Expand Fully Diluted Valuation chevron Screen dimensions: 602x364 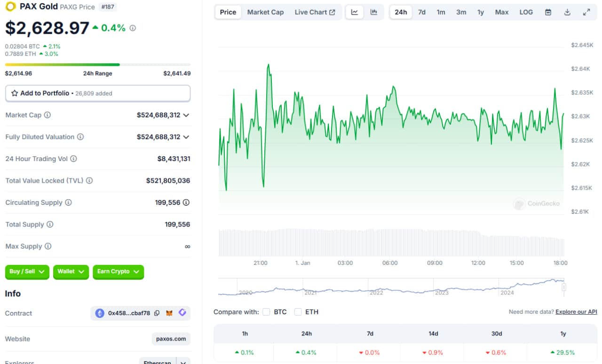[186, 137]
